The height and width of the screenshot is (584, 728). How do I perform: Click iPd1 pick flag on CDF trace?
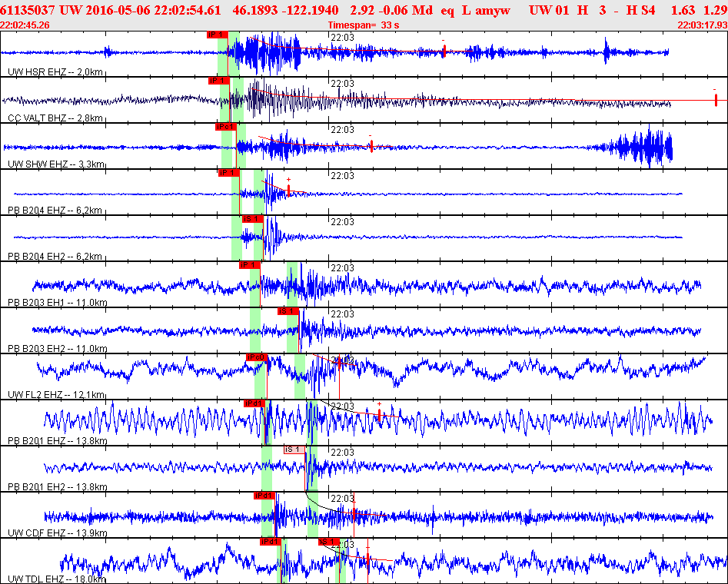264,496
